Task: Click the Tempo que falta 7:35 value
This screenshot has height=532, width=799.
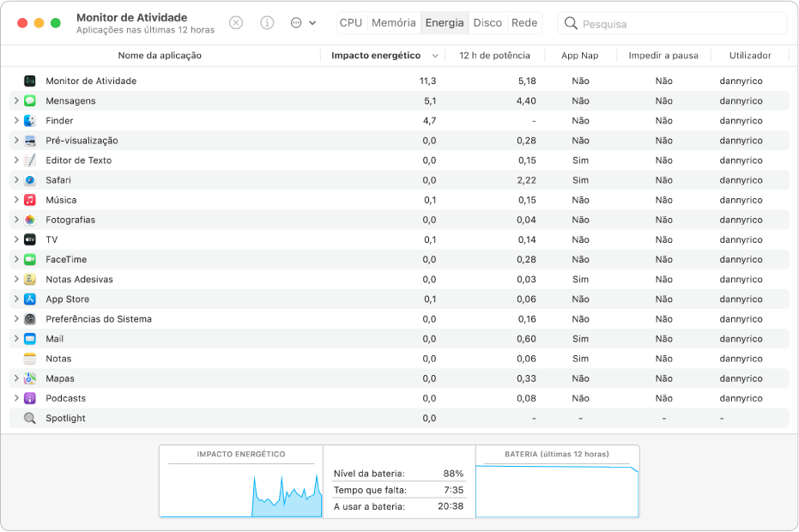Action: click(453, 490)
